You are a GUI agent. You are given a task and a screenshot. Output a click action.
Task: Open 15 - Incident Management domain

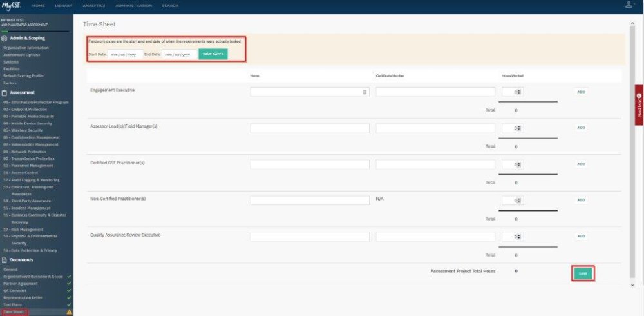coord(26,208)
